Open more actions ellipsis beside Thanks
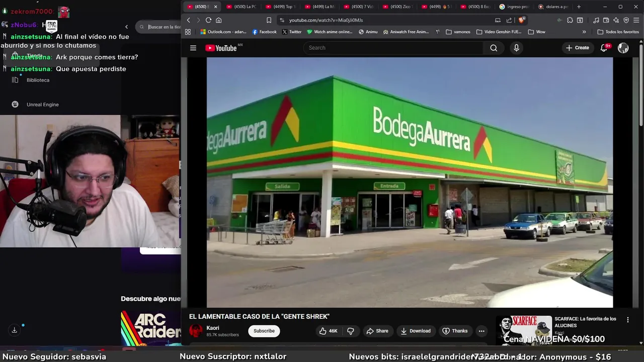The image size is (644, 362). tap(481, 331)
